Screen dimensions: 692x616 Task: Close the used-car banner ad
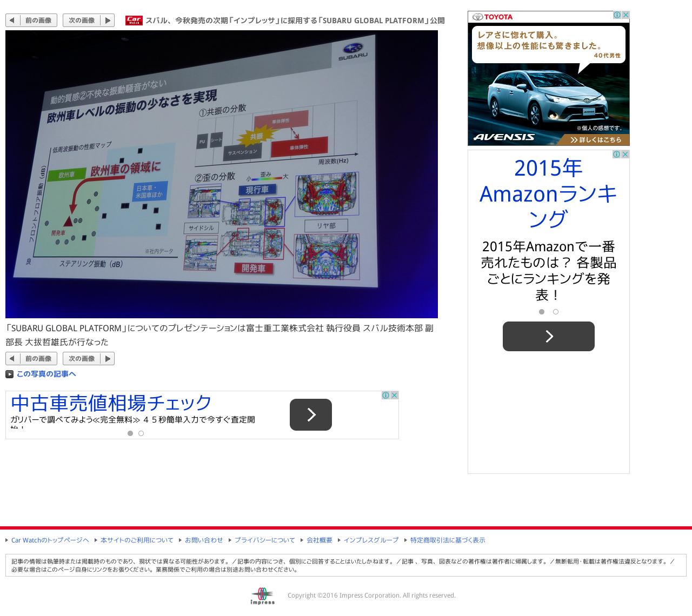395,395
